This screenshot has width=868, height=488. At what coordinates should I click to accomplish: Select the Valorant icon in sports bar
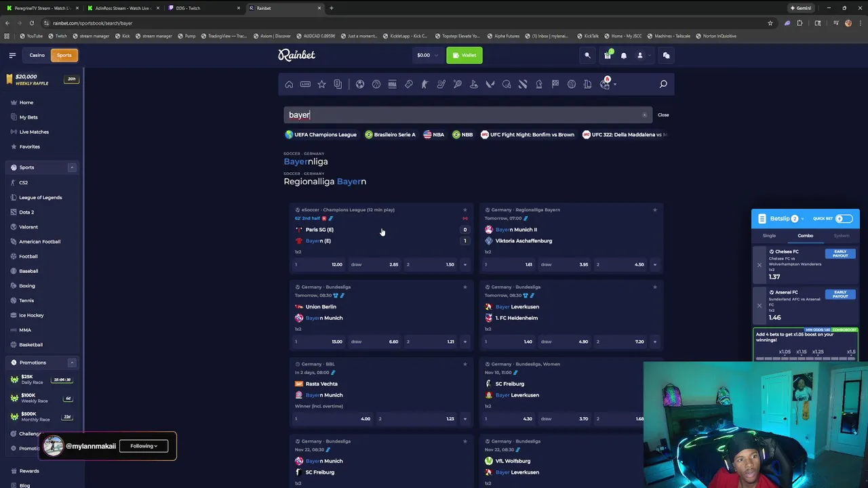click(x=490, y=84)
